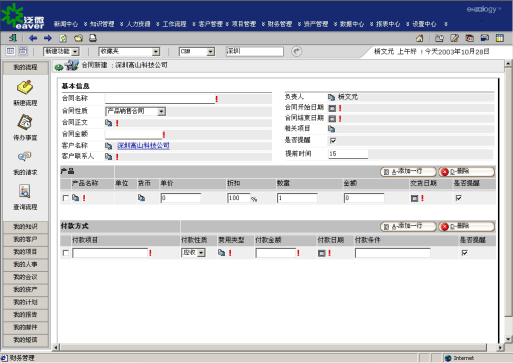Expand the 我的项目 sidebar section
This screenshot has width=513, height=363.
[25, 252]
